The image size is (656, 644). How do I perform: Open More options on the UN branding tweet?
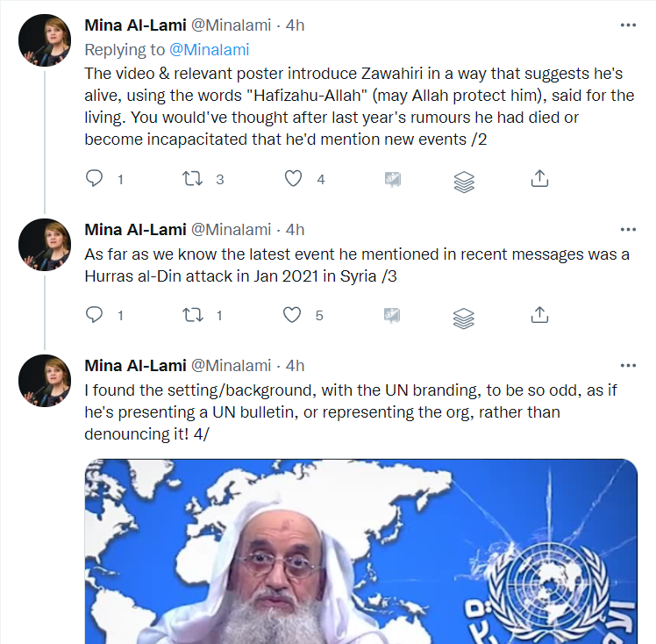628,365
